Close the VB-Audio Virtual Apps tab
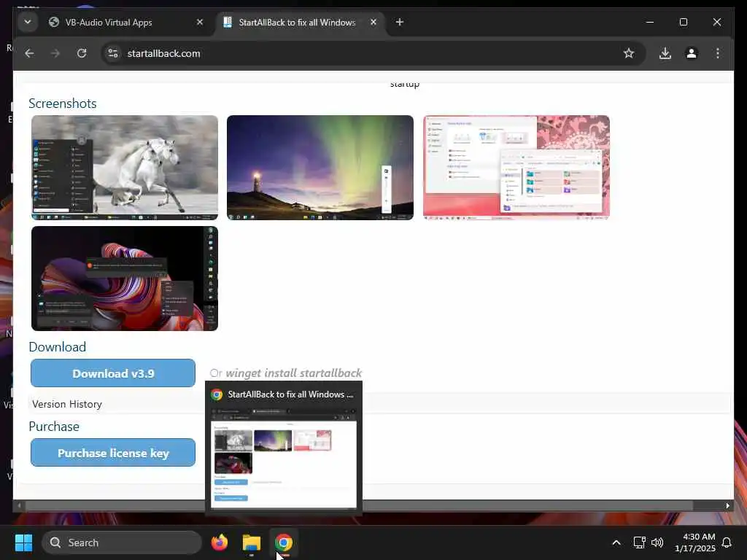Viewport: 747px width, 560px height. tap(200, 22)
